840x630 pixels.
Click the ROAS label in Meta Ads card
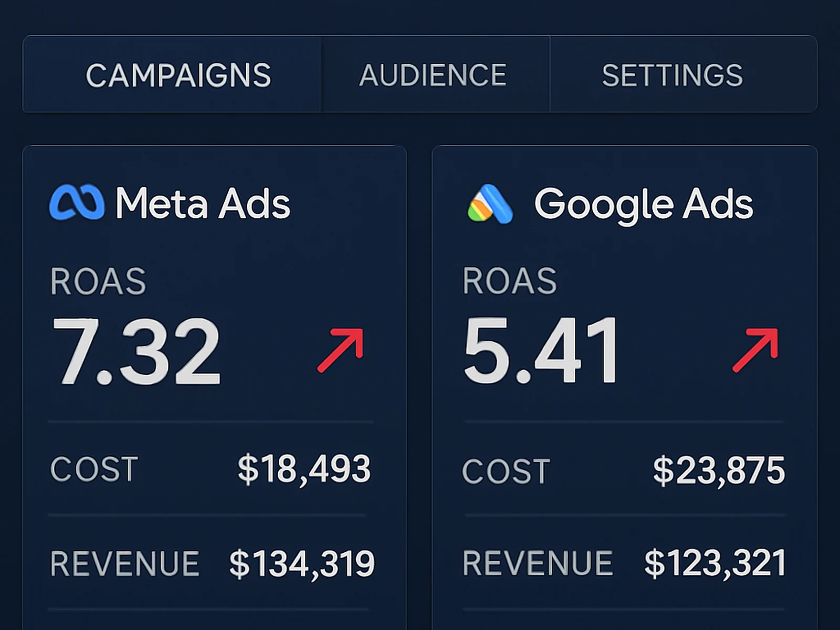pyautogui.click(x=98, y=281)
